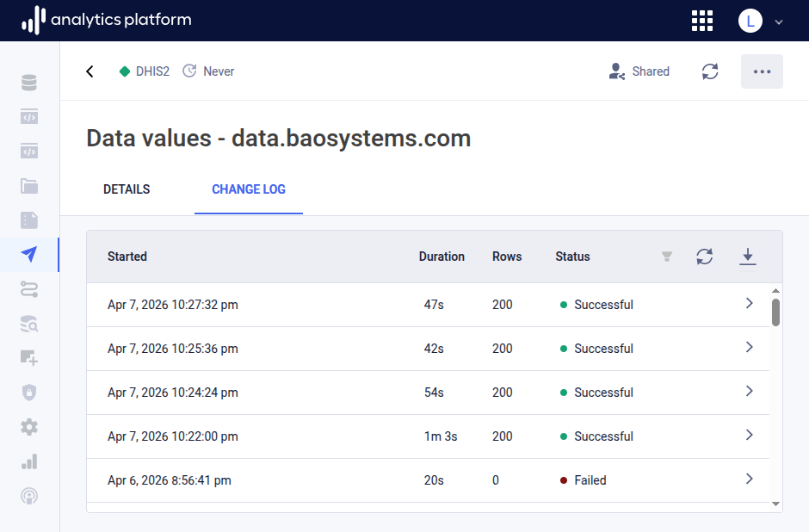
Task: Click the back arrow icon
Action: 90,71
